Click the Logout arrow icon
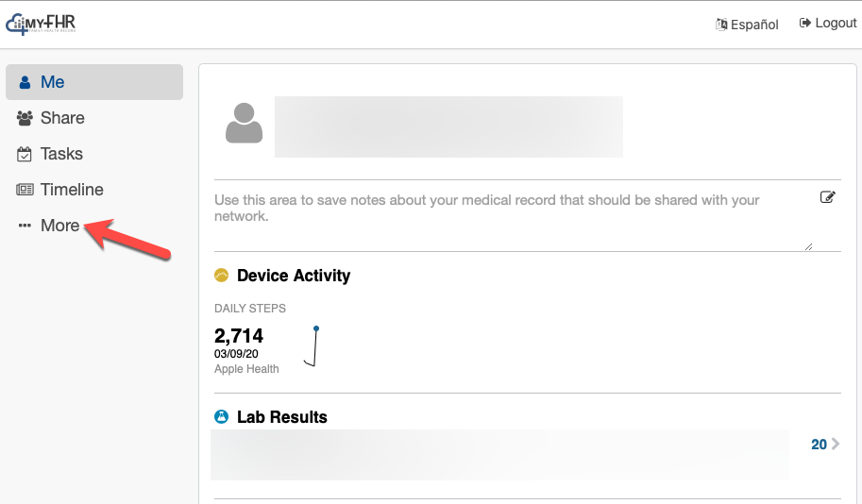This screenshot has height=504, width=862. tap(805, 23)
